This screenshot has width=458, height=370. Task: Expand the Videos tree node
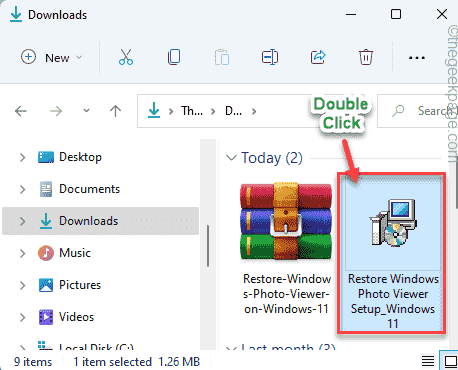22,317
